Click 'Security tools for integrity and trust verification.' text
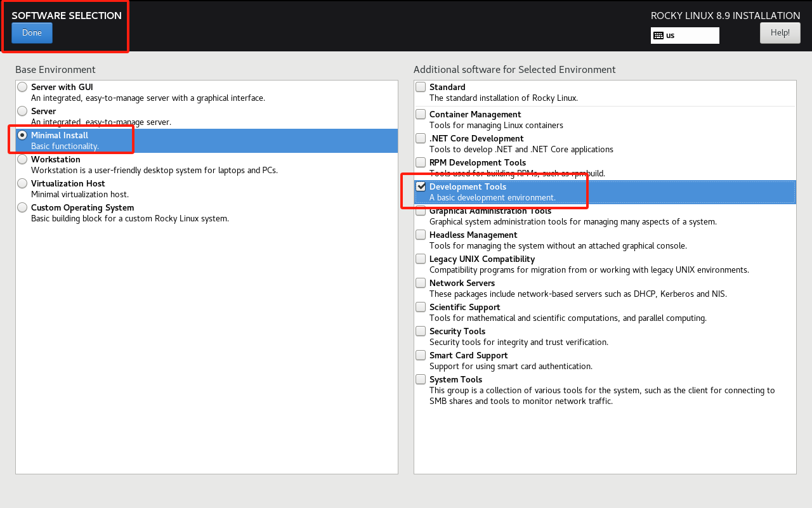The image size is (812, 508). coord(519,342)
